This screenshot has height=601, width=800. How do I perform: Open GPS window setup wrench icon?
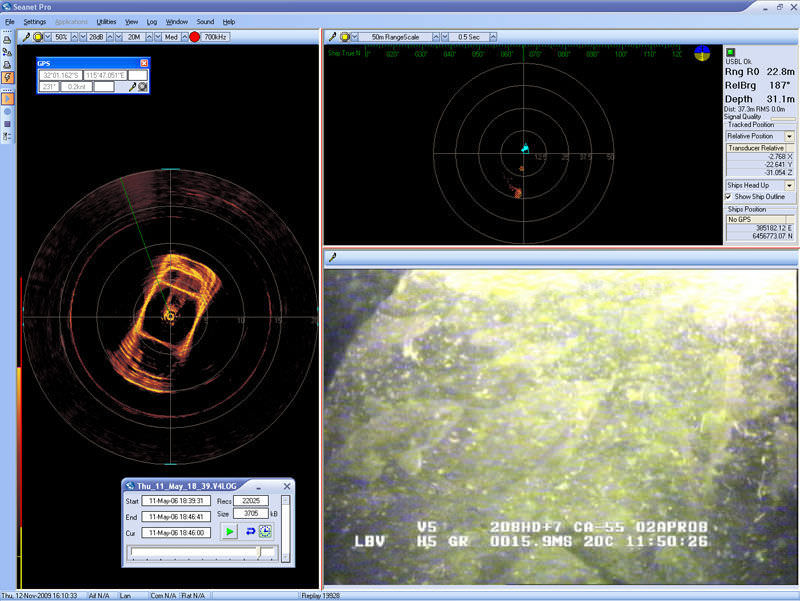tap(132, 87)
